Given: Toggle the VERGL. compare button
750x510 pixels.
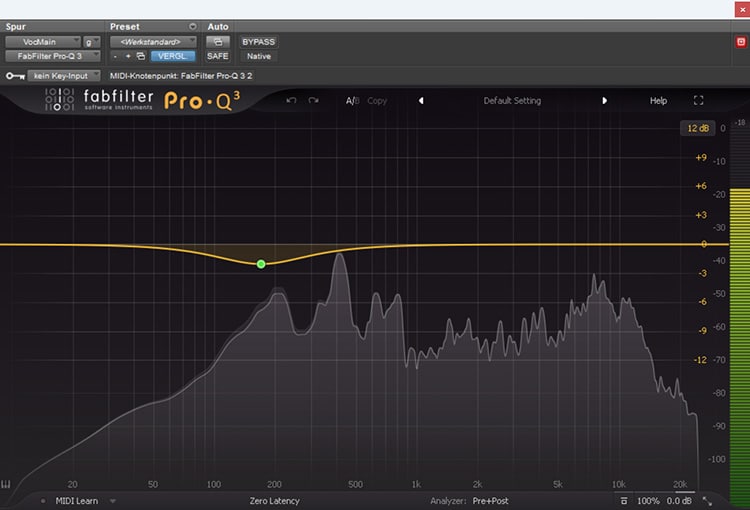Looking at the screenshot, I should 173,56.
